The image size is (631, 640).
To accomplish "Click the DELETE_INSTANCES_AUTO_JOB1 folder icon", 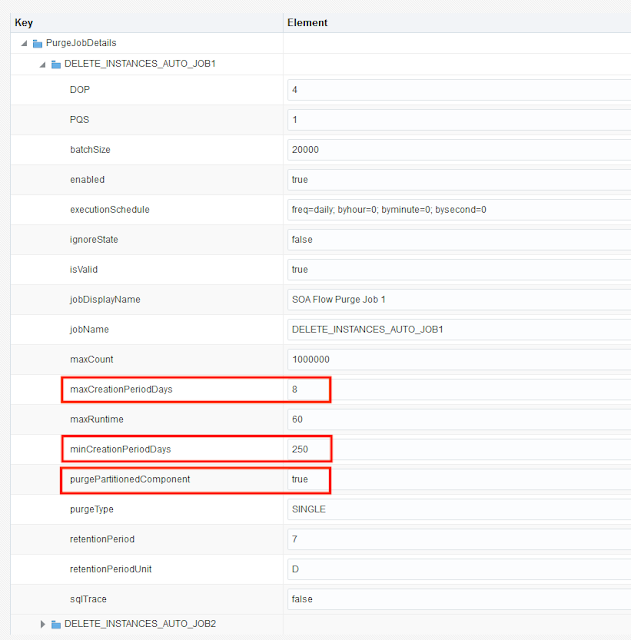I will tap(56, 64).
